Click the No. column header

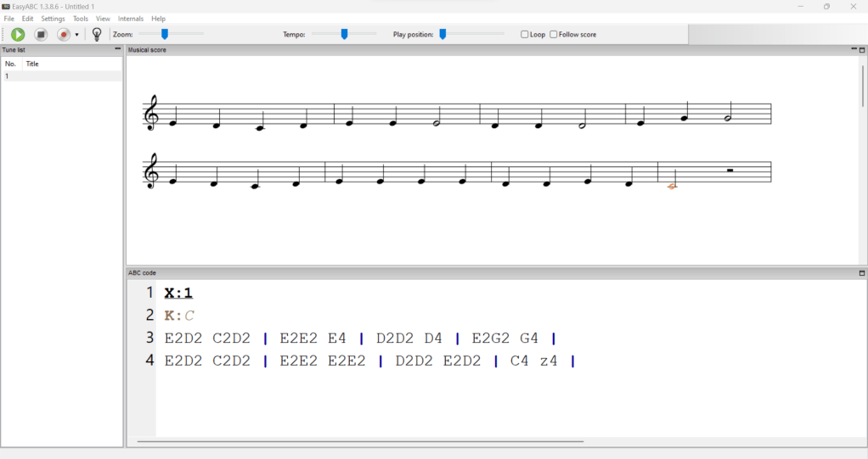(10, 64)
